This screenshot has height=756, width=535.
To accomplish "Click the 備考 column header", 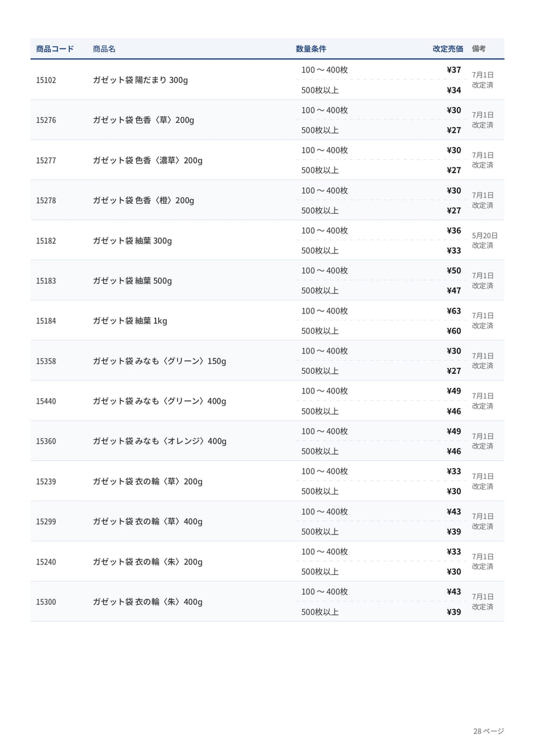I will [479, 49].
